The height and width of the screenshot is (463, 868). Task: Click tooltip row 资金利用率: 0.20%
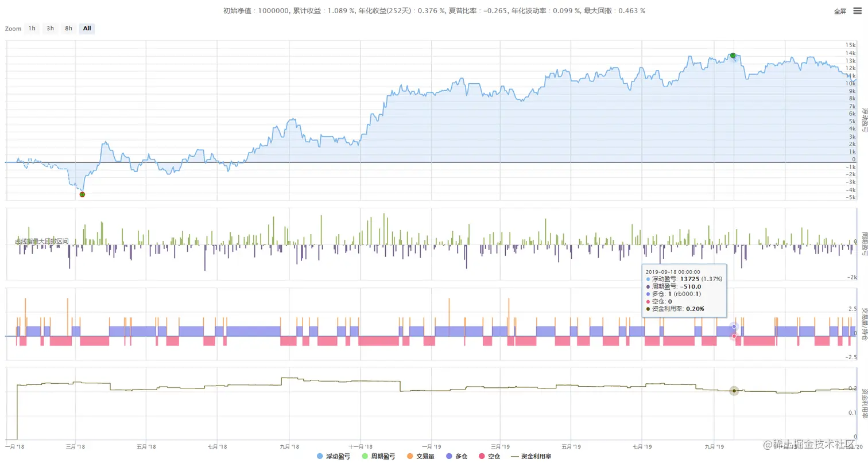click(675, 309)
